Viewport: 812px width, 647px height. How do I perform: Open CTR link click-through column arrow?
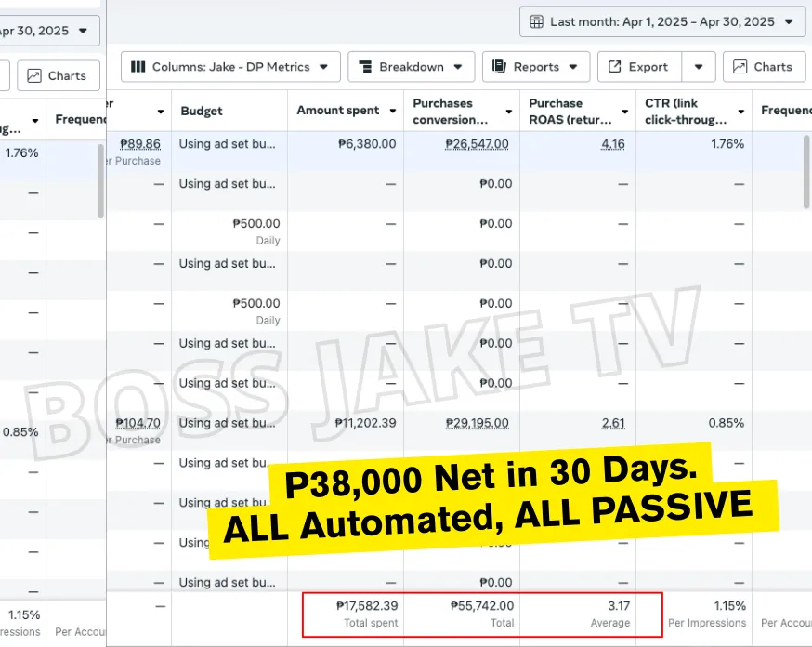[741, 112]
